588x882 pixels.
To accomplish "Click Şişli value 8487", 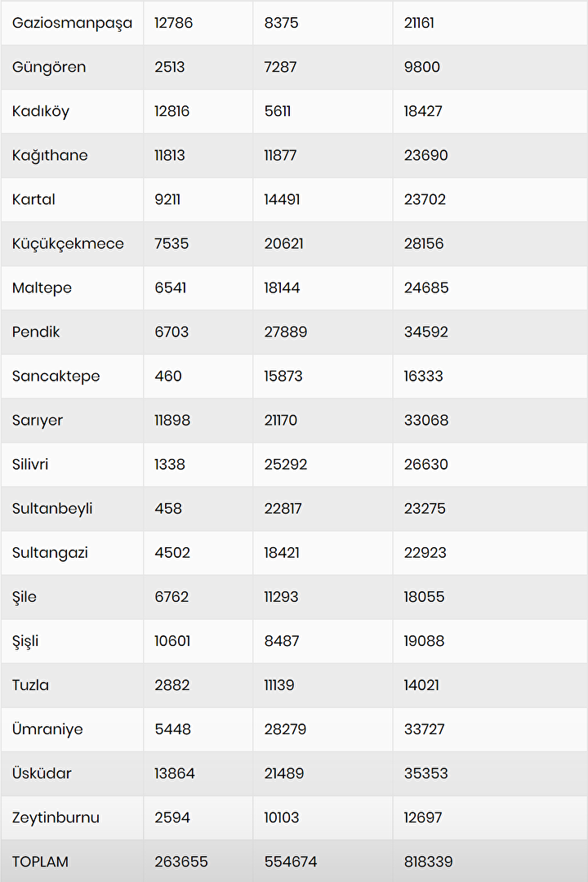I will coord(281,640).
